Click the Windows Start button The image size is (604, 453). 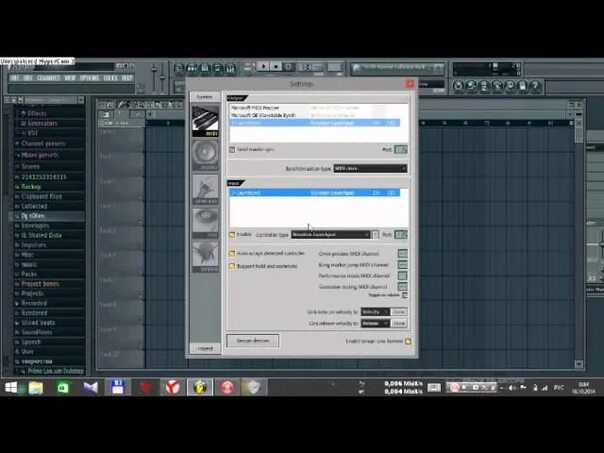(11, 387)
